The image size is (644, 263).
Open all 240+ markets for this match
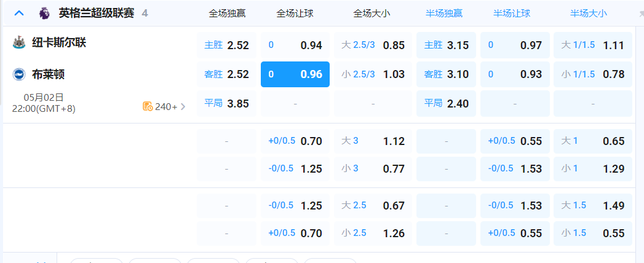tap(164, 107)
